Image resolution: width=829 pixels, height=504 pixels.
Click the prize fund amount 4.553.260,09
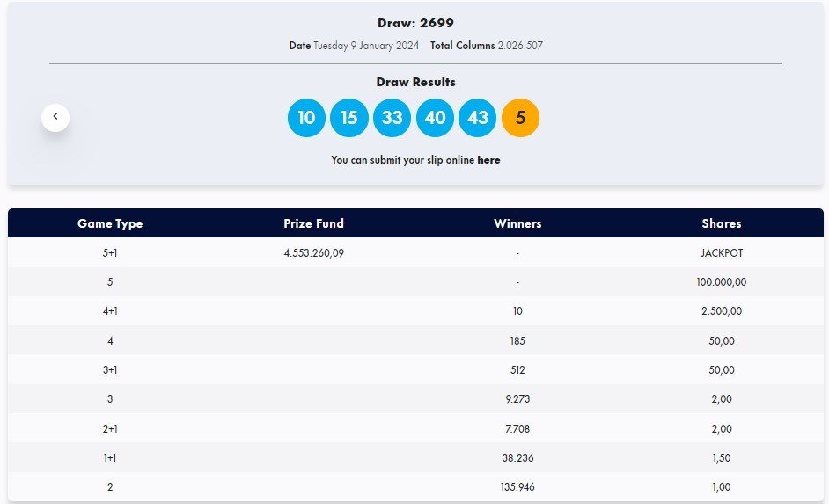[x=313, y=253]
